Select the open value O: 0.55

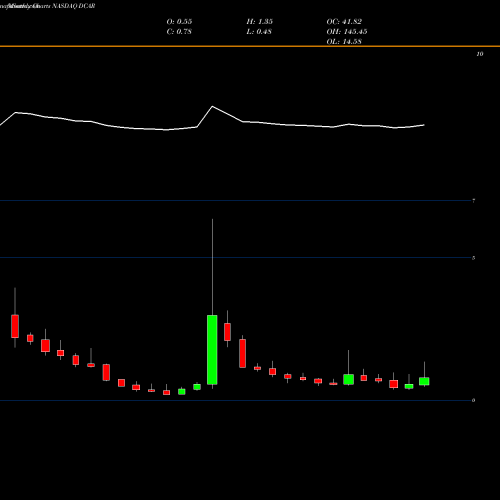click(179, 21)
